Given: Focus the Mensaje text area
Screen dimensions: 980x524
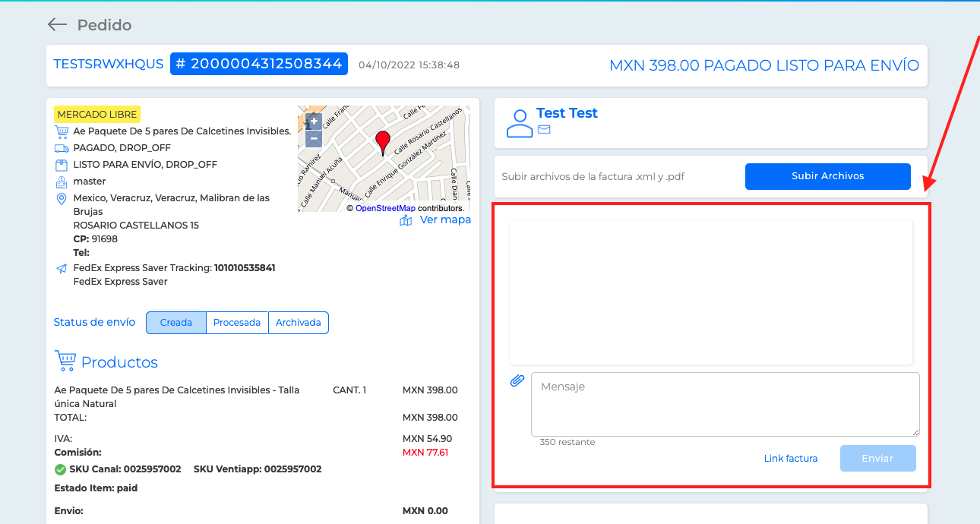Looking at the screenshot, I should (x=726, y=404).
